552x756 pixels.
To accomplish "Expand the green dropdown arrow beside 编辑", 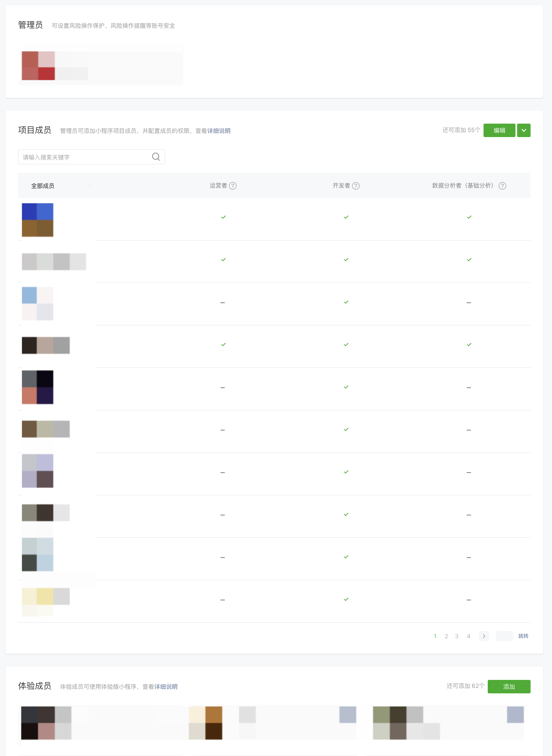I will tap(524, 130).
